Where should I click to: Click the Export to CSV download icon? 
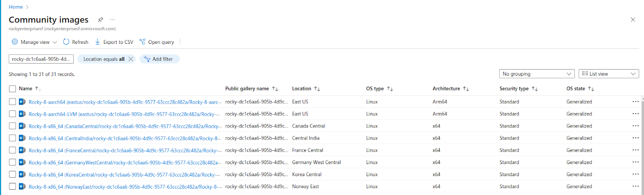pos(97,42)
